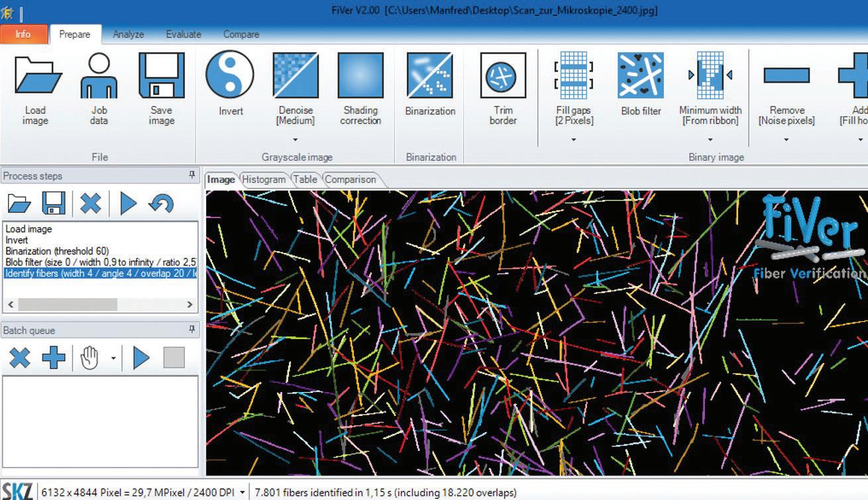The width and height of the screenshot is (868, 500).
Task: Select the Image view tab
Action: coord(221,179)
